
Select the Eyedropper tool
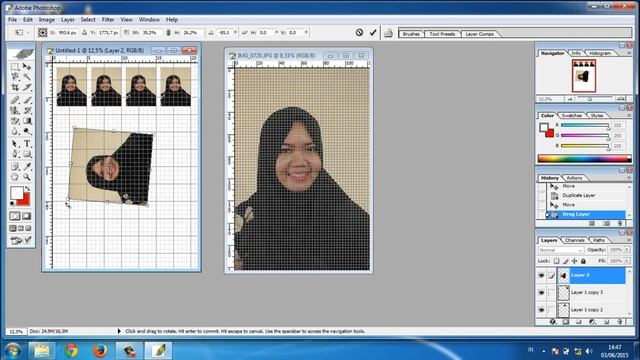tap(27, 167)
